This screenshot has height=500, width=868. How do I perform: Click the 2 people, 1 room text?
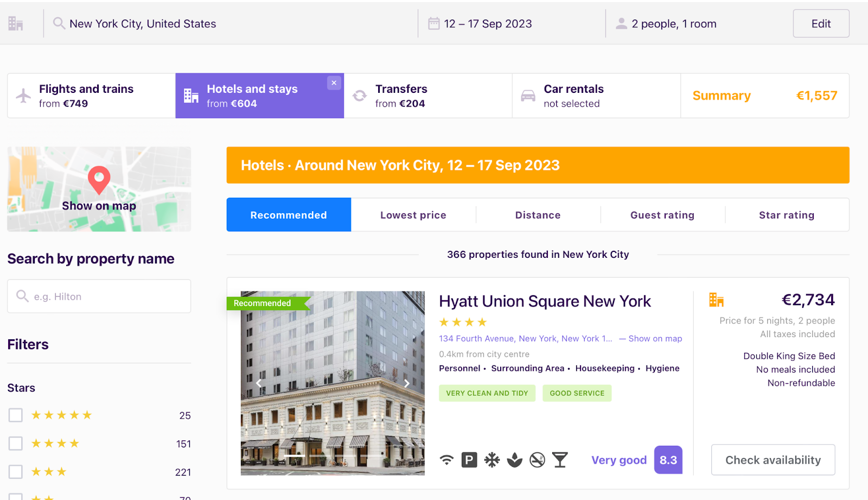pos(674,23)
